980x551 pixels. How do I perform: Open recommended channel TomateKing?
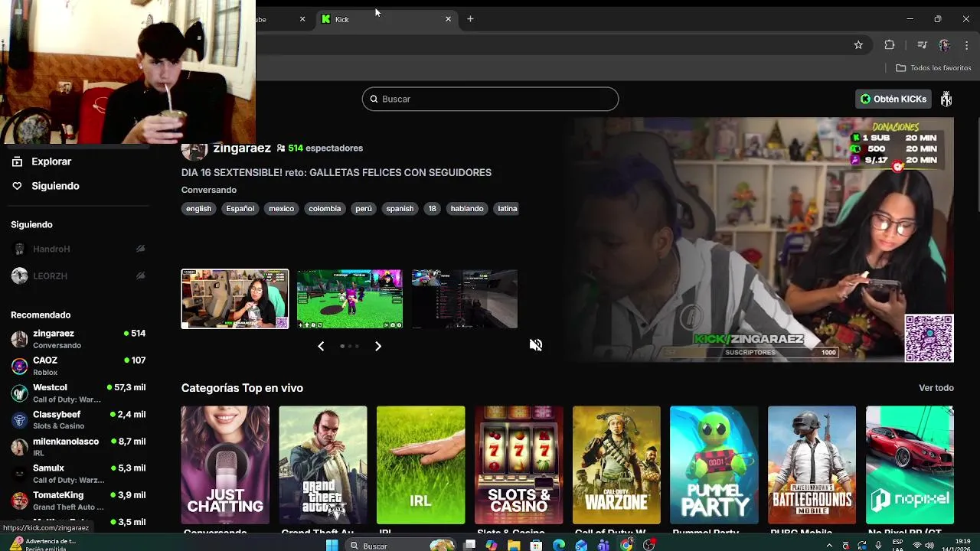(78, 501)
